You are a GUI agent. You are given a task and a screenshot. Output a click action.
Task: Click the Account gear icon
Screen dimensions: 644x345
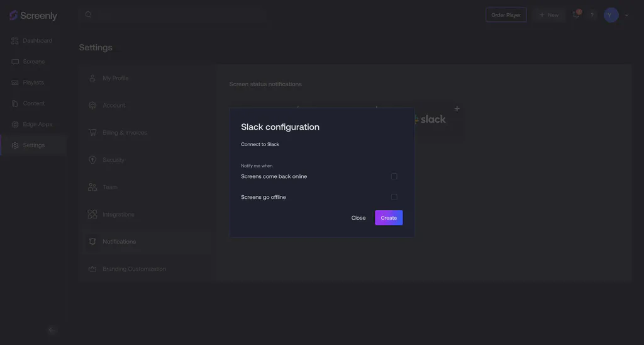point(92,105)
